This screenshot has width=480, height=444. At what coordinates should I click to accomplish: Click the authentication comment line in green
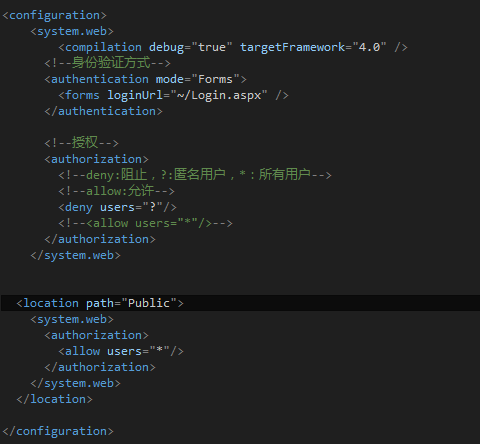tap(107, 63)
